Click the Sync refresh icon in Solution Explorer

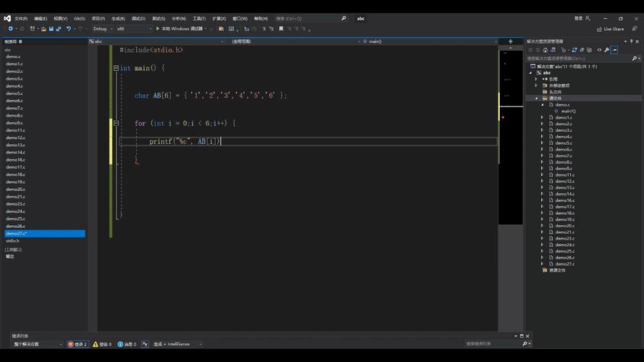(x=574, y=50)
